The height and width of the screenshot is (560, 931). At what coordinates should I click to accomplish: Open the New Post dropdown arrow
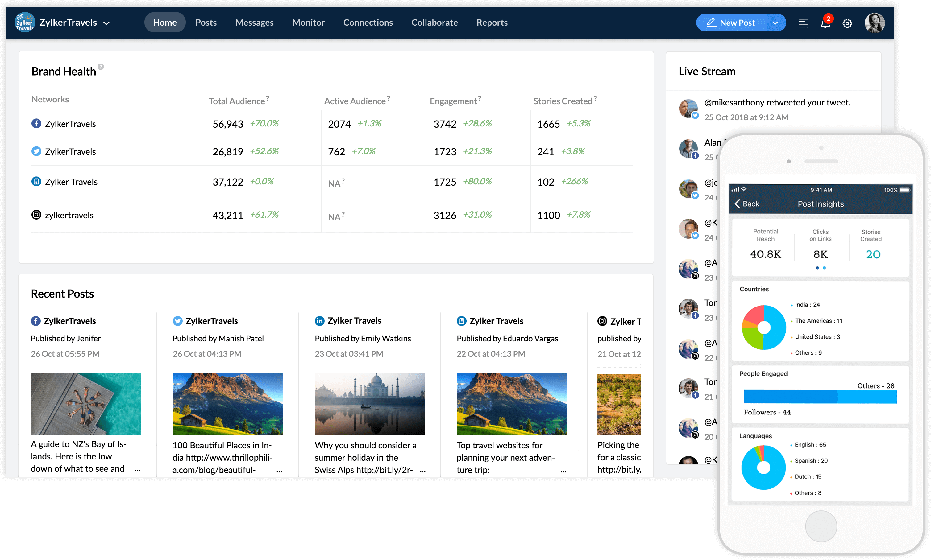[776, 23]
